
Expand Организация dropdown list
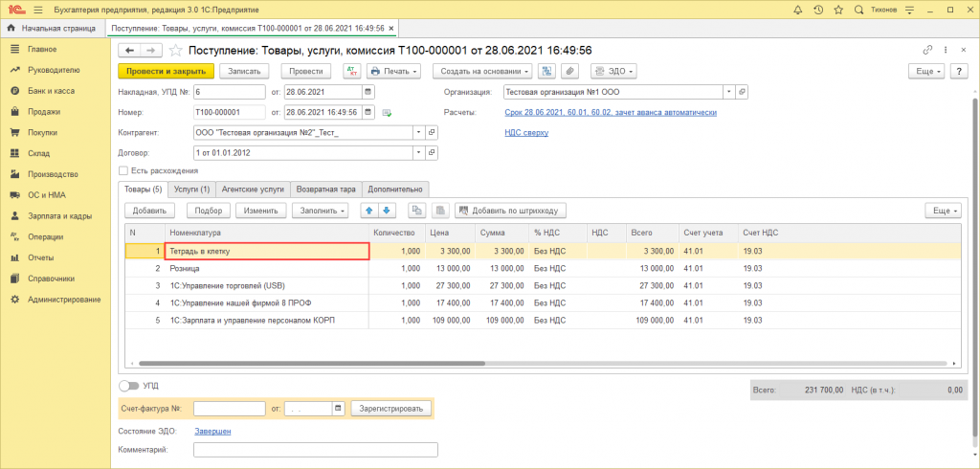[x=729, y=92]
